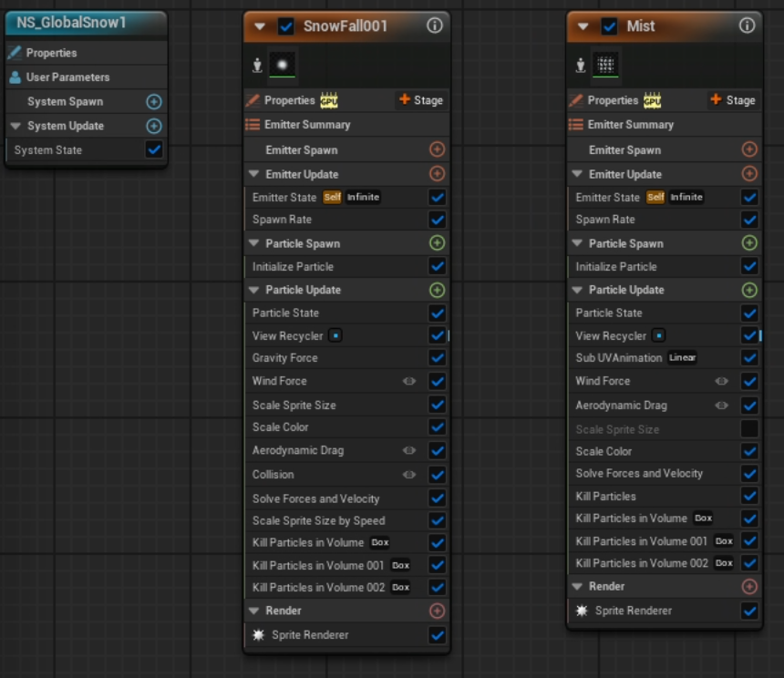Uncheck System State in NS_GlobalSnow1
This screenshot has height=678, width=784.
154,150
